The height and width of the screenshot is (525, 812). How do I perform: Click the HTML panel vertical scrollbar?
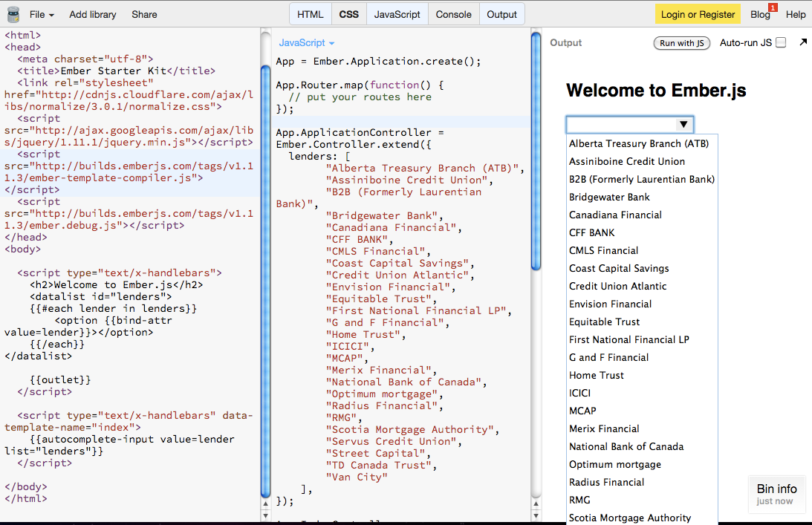coord(266,282)
